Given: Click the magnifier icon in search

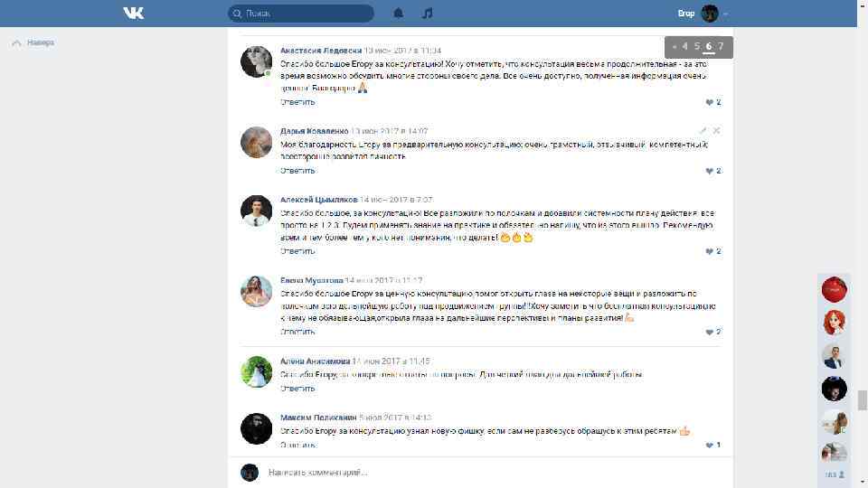Looking at the screenshot, I should [x=237, y=14].
